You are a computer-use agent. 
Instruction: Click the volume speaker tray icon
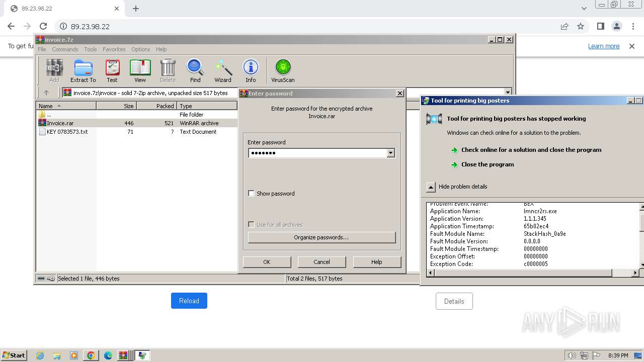(x=572, y=355)
